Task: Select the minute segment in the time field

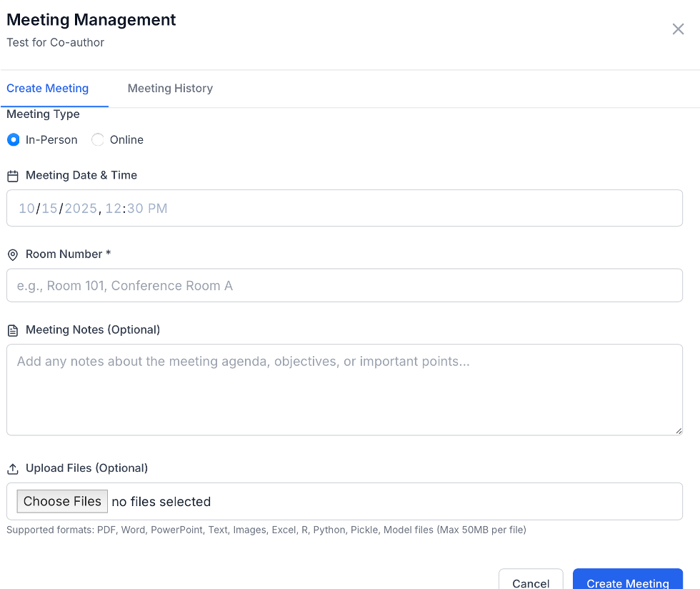Action: pyautogui.click(x=136, y=208)
